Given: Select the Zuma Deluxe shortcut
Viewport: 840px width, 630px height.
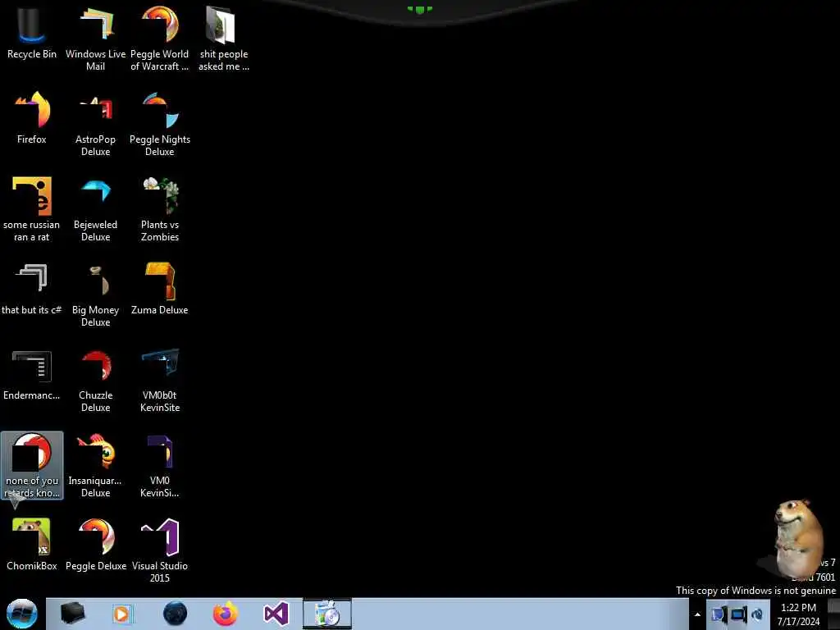Looking at the screenshot, I should (160, 289).
